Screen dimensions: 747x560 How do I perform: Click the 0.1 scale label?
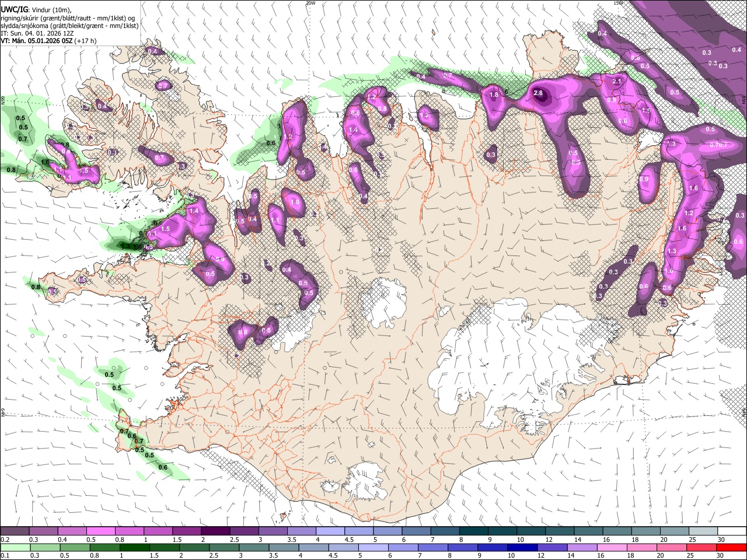(5, 555)
